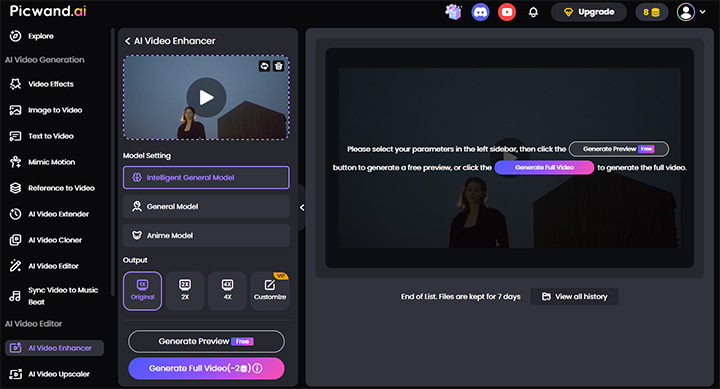Click info icon on Generate Full Video

coord(258,368)
